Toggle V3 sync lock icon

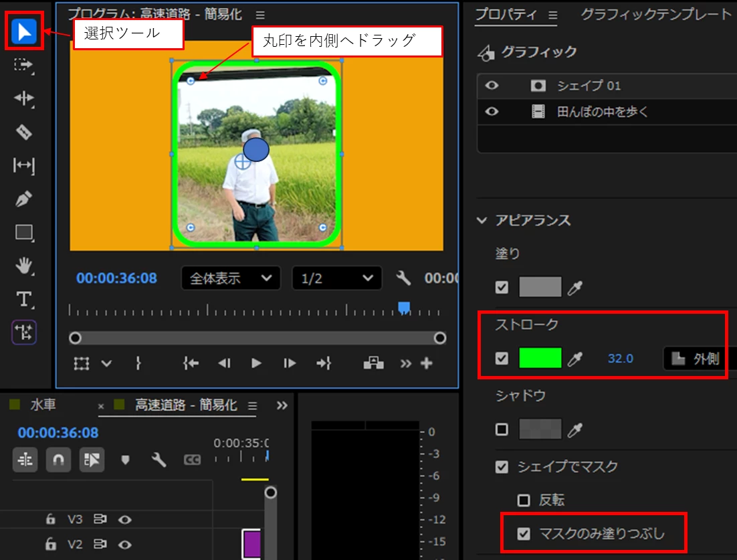100,519
